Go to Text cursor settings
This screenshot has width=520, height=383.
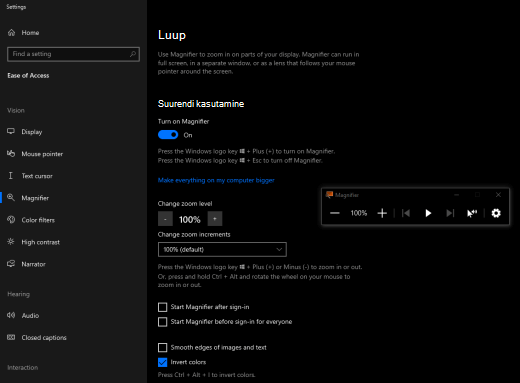click(x=37, y=176)
